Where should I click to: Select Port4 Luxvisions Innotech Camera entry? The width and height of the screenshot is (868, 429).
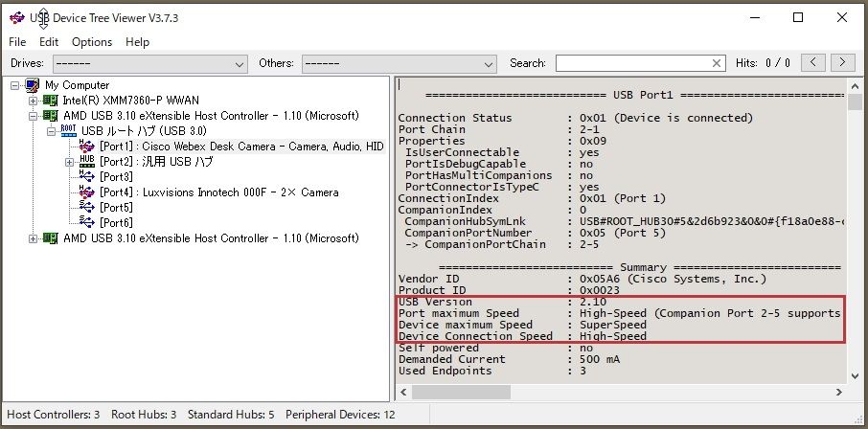[x=218, y=192]
